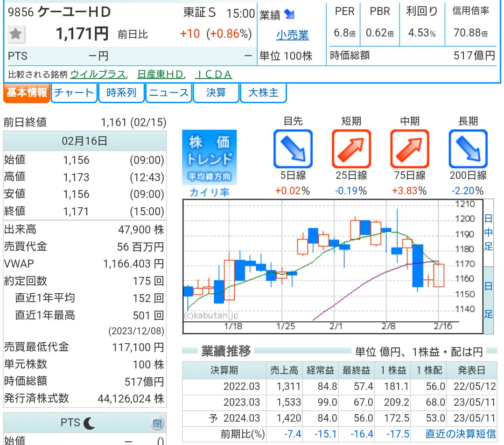Click the 出来高 value 47,900 株
Screen dimensions: 504x445
[x=141, y=230]
